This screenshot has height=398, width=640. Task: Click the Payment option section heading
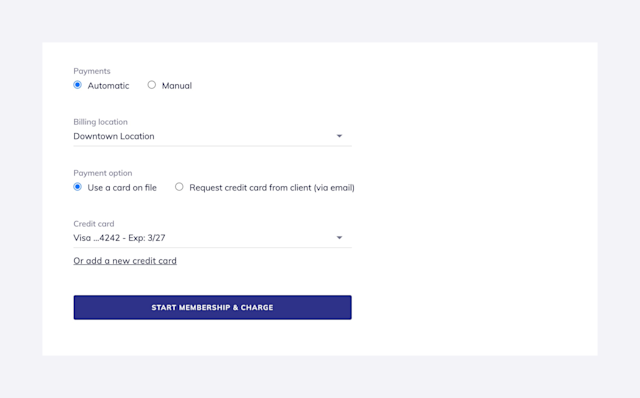pyautogui.click(x=103, y=173)
